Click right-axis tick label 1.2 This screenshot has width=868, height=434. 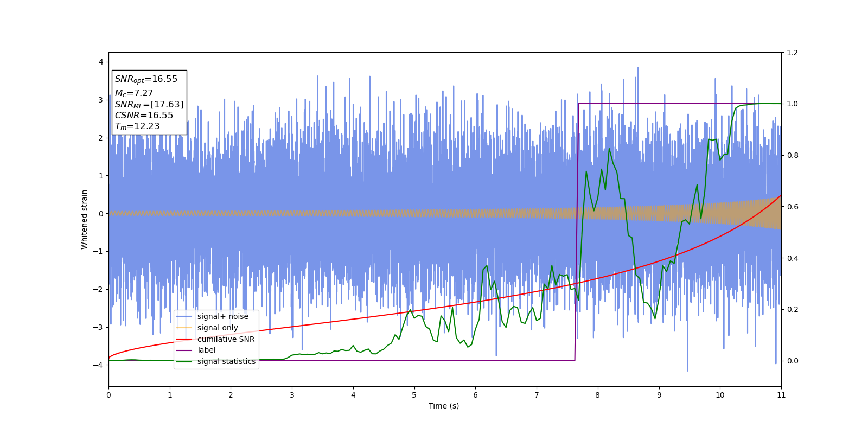(x=793, y=53)
